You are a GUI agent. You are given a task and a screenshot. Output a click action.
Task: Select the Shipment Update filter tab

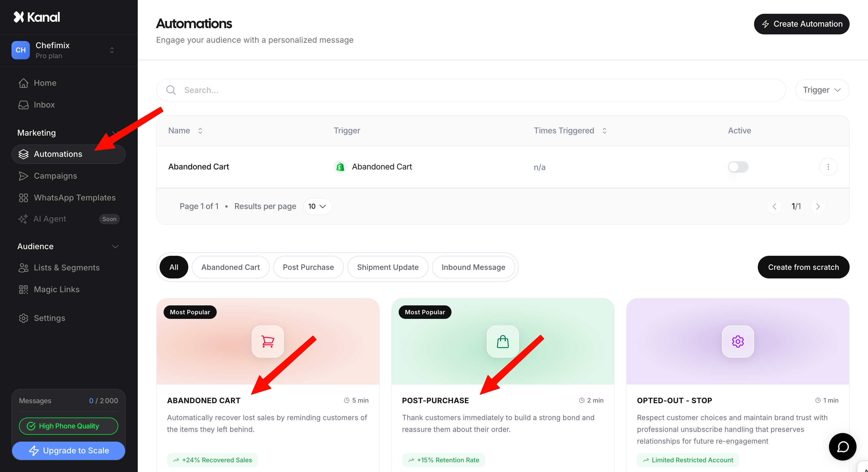pyautogui.click(x=387, y=267)
